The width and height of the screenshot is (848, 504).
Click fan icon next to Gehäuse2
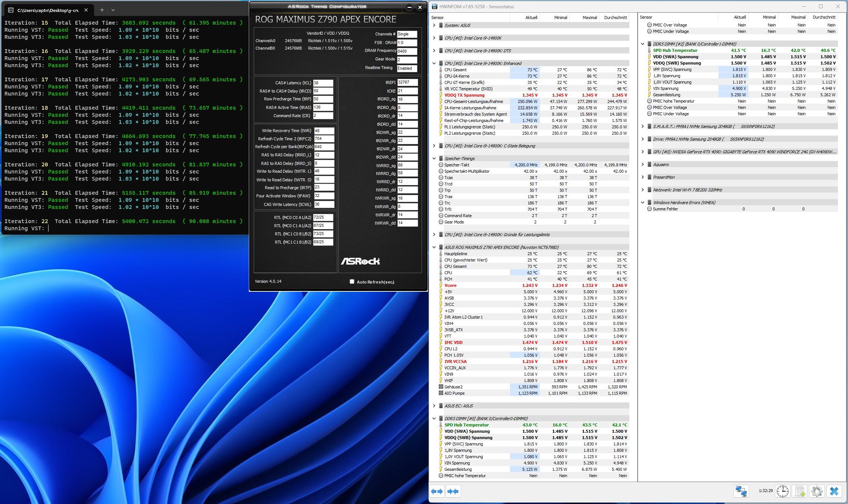tap(441, 387)
